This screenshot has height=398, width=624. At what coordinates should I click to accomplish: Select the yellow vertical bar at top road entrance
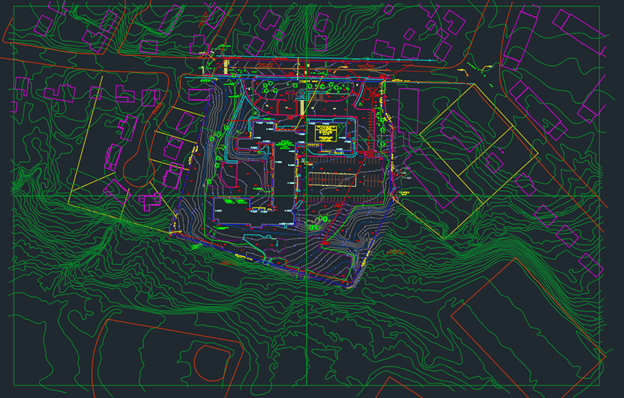click(226, 67)
